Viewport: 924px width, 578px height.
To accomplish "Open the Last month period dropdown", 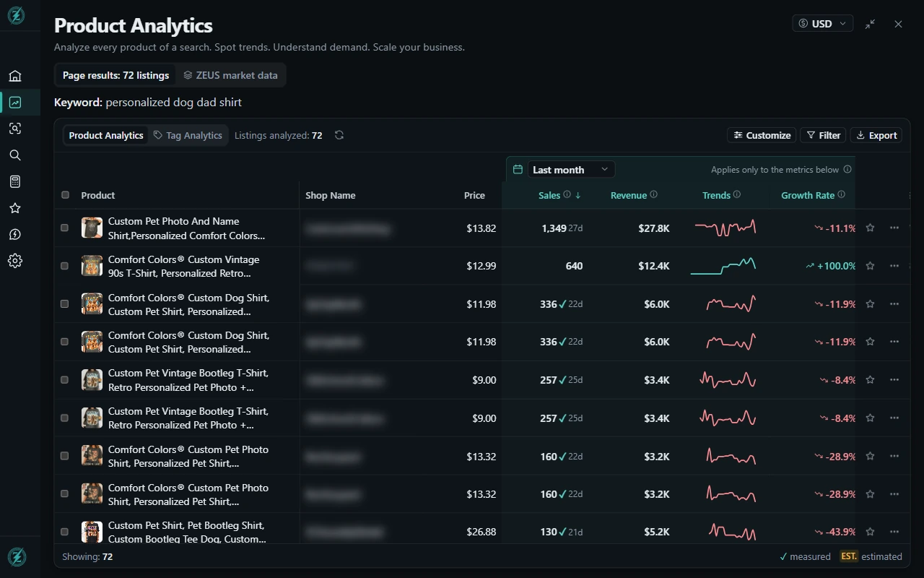I will 571,170.
